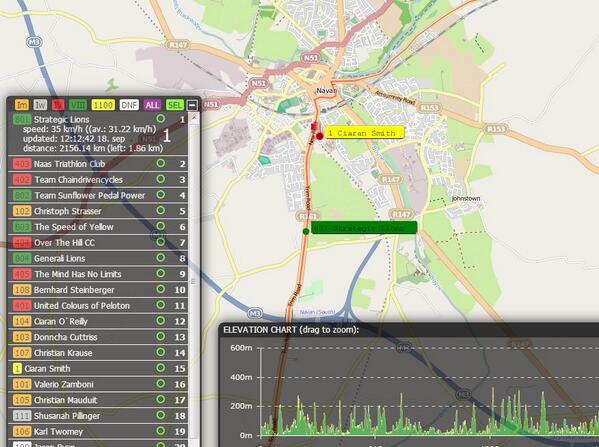Click the orange 103 badge for Donncha Cuttriss
This screenshot has width=599, height=447.
tap(22, 337)
